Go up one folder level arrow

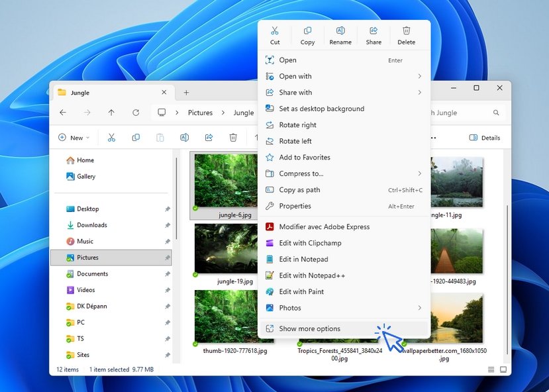(x=111, y=113)
